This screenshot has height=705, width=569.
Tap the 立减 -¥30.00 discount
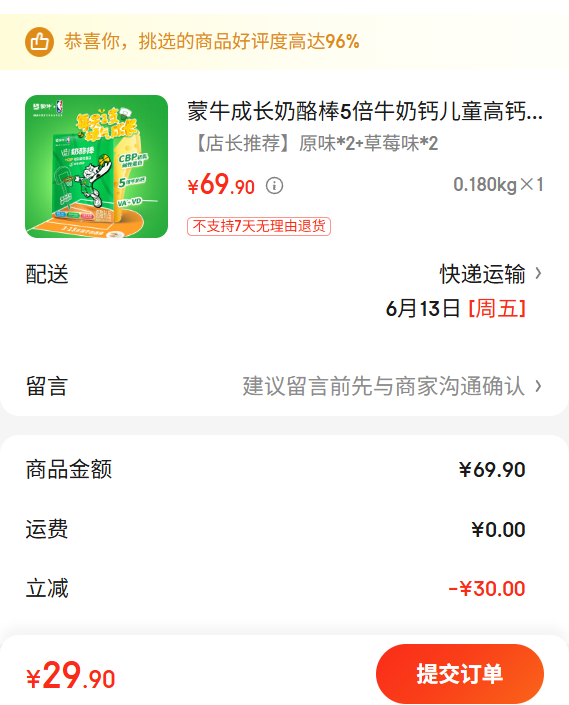(x=487, y=589)
